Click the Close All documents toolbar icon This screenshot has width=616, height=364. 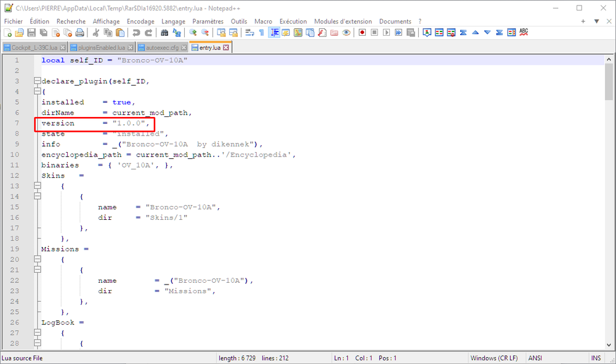[68, 33]
